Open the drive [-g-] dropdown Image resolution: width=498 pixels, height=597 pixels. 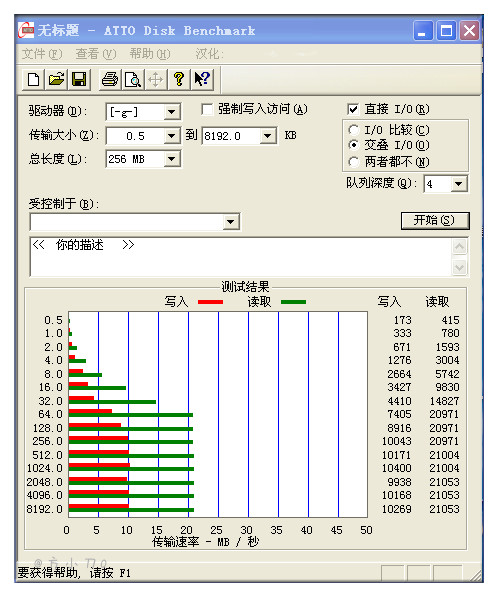tap(172, 112)
